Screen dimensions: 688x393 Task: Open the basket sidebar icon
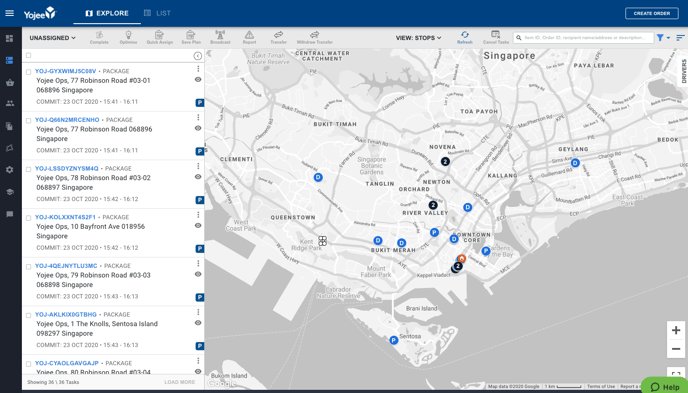click(10, 82)
